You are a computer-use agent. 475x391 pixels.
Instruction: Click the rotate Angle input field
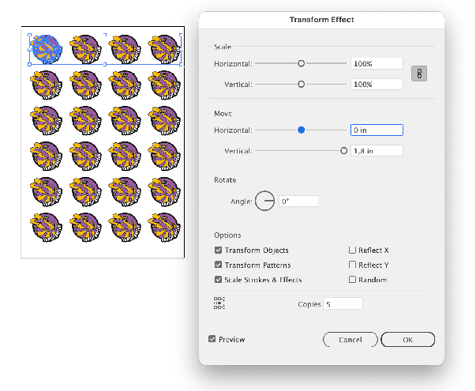[x=298, y=201]
